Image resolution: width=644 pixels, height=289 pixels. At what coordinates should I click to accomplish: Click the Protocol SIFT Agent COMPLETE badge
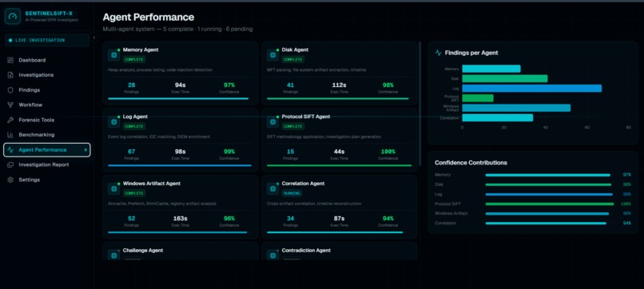(x=293, y=126)
